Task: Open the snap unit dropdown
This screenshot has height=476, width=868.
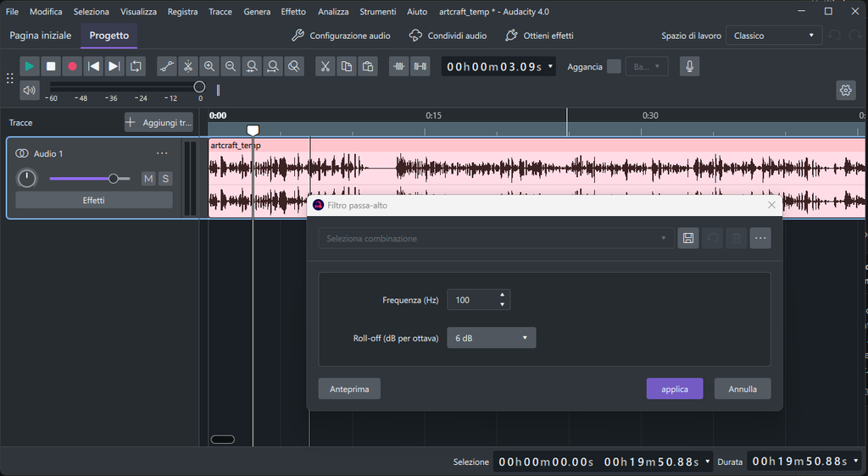Action: point(647,66)
